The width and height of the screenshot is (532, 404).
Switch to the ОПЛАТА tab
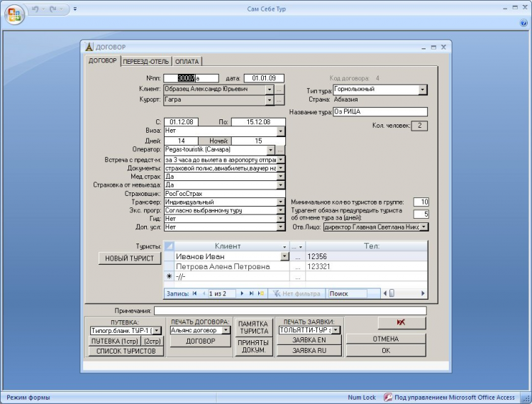click(187, 62)
